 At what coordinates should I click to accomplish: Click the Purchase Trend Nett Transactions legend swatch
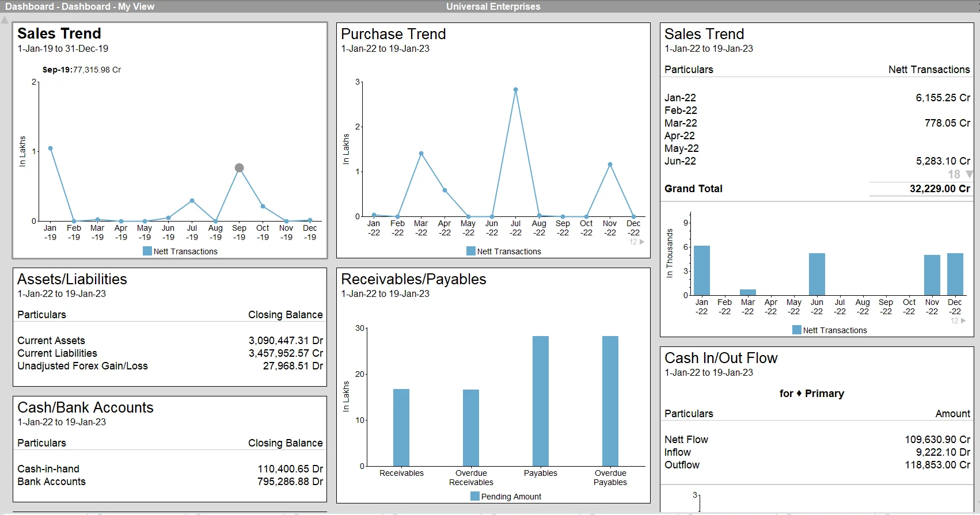tap(471, 251)
